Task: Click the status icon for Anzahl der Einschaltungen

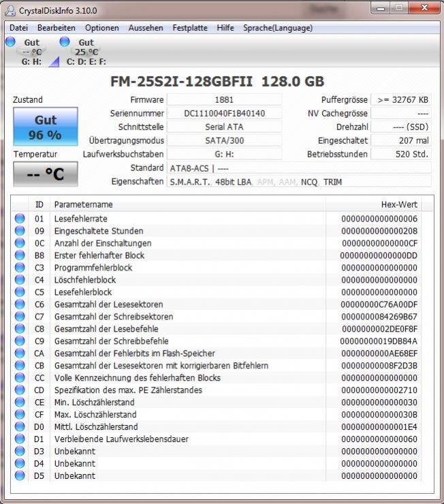Action: (20, 242)
